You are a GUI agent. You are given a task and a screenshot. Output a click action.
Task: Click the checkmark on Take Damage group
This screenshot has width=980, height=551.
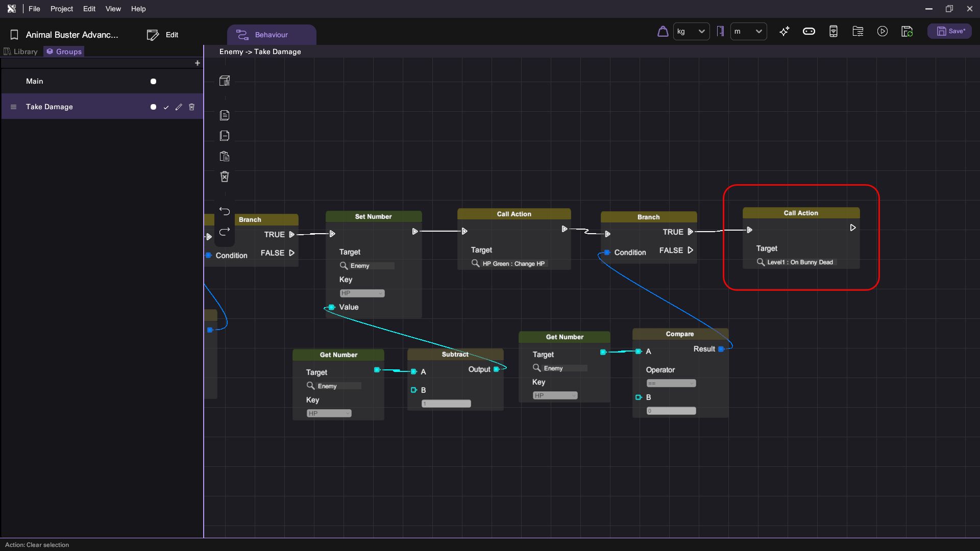pyautogui.click(x=166, y=107)
